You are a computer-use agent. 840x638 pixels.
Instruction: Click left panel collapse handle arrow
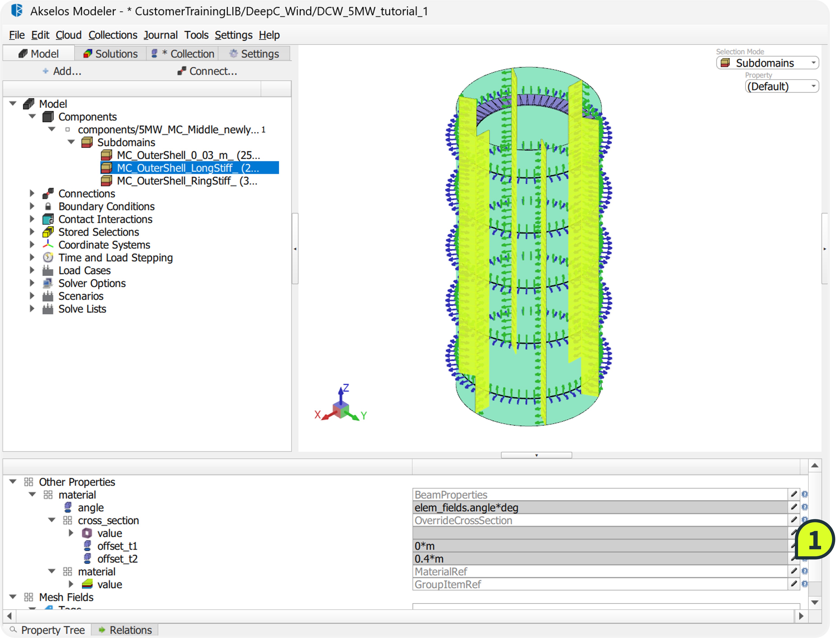295,249
